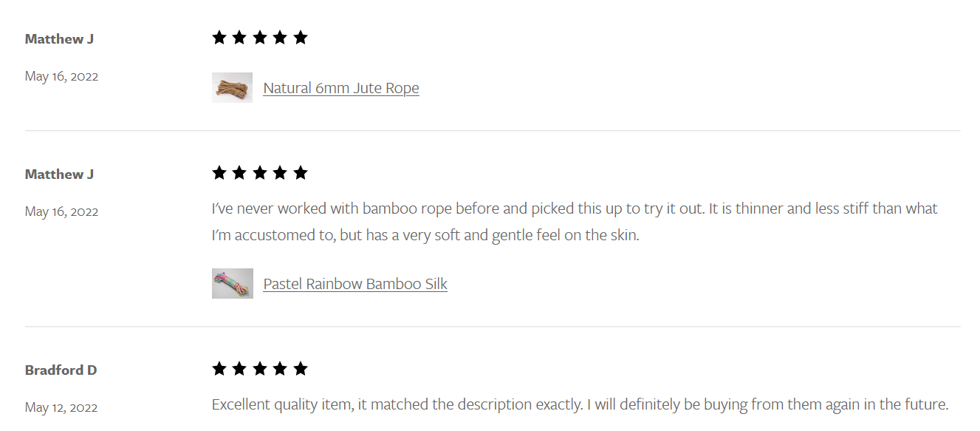Image resolution: width=980 pixels, height=431 pixels.
Task: Click fifth star of Bradford D's review
Action: click(301, 369)
